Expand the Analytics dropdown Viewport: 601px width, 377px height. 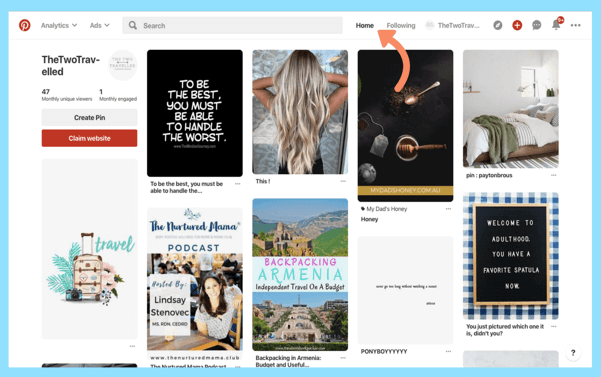click(59, 25)
